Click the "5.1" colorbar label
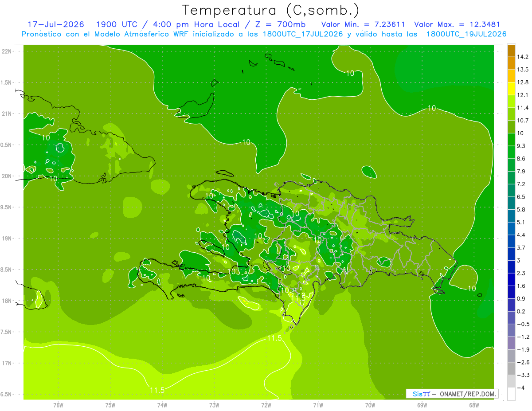This screenshot has height=411, width=532. point(521,222)
